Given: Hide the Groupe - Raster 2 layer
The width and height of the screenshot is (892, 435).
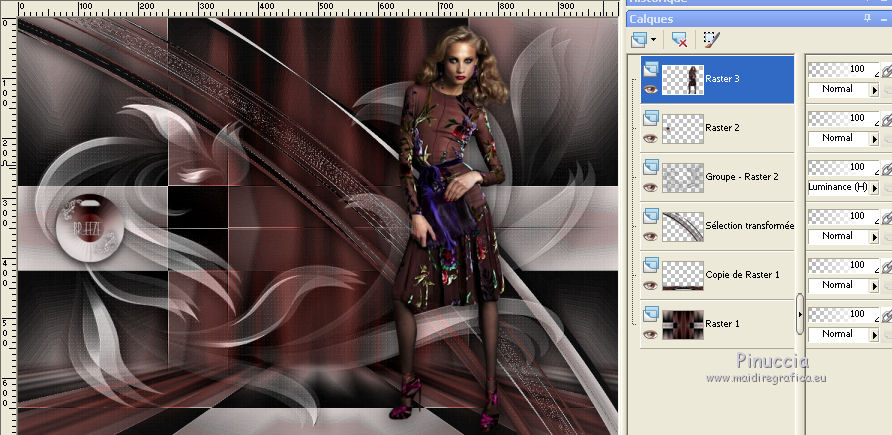Looking at the screenshot, I should 650,187.
